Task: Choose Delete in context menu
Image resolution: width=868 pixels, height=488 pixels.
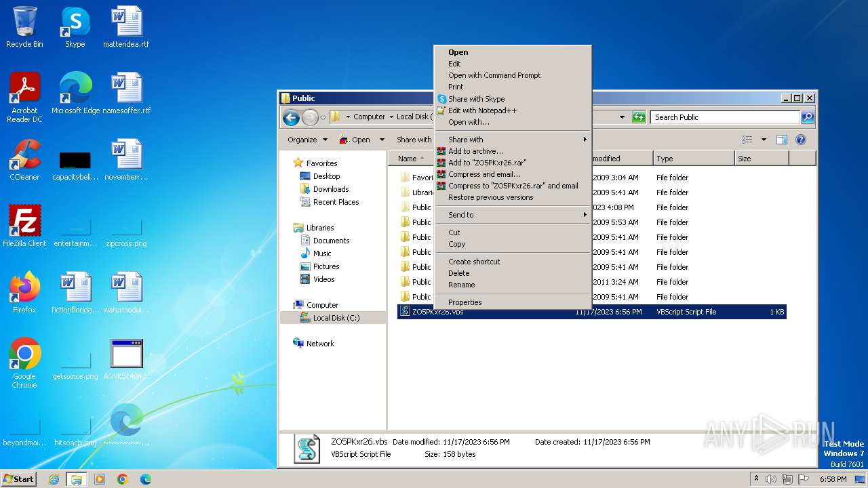Action: (513, 273)
